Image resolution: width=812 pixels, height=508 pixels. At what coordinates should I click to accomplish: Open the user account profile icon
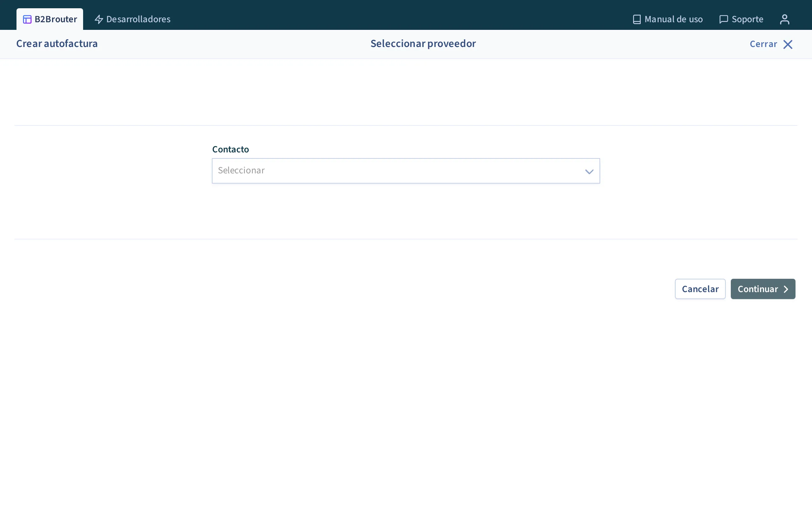pos(784,19)
